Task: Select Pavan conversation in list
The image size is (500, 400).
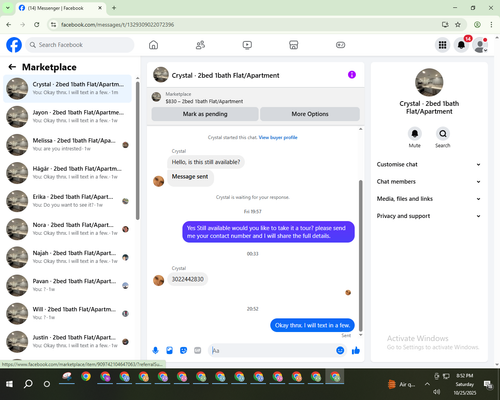Action: 67,285
